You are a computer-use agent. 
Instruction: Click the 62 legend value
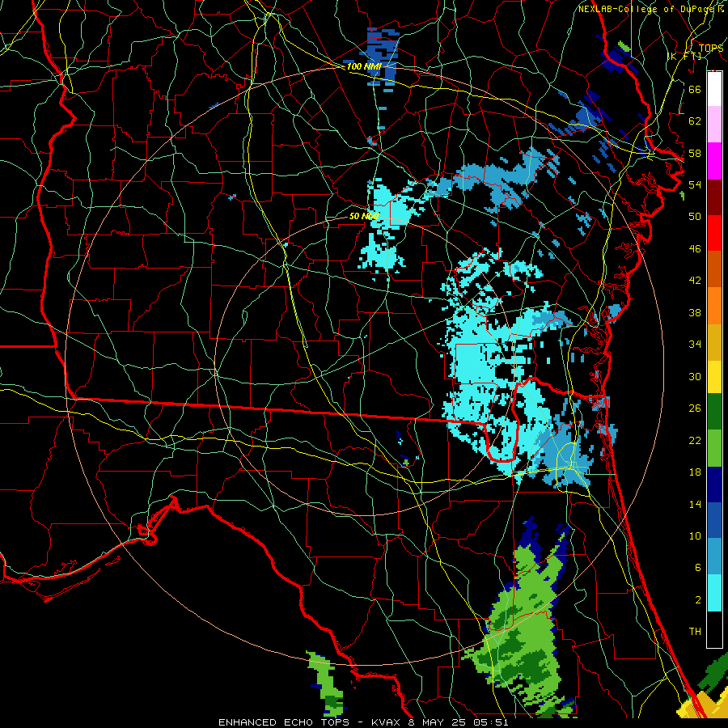pyautogui.click(x=695, y=121)
